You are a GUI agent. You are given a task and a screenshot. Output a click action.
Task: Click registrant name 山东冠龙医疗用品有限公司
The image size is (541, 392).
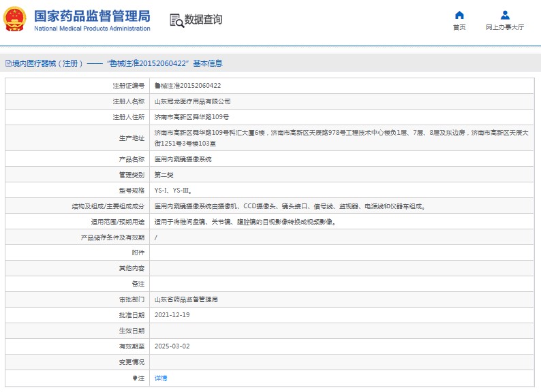point(192,101)
